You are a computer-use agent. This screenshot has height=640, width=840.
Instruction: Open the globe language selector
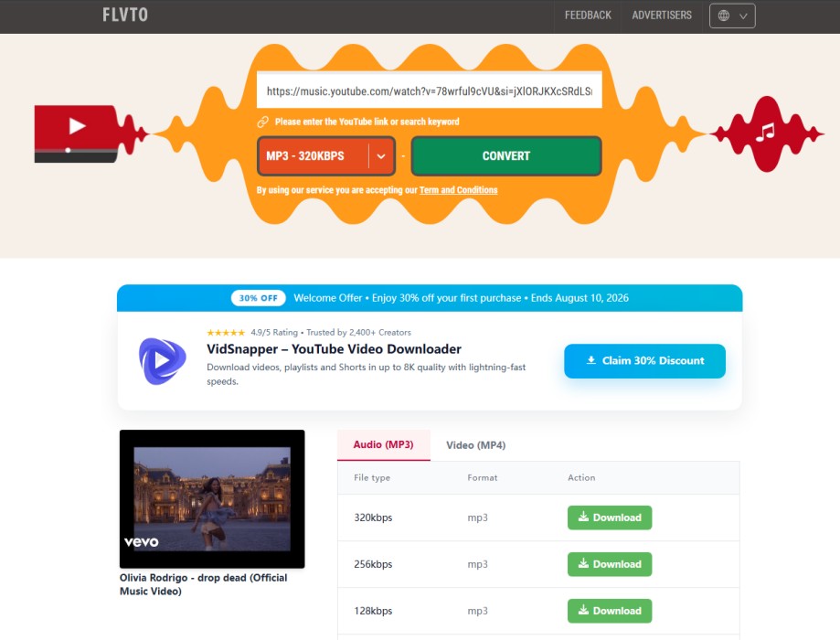tap(732, 16)
